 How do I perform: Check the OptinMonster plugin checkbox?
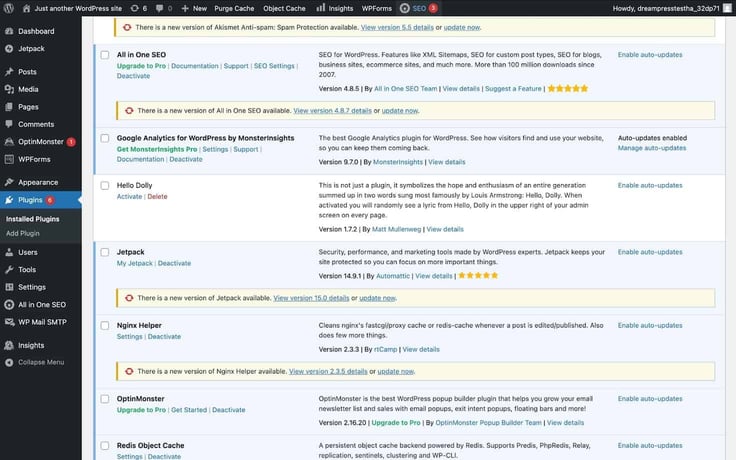(105, 399)
